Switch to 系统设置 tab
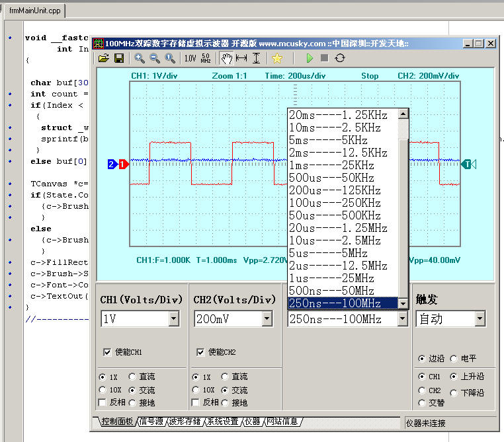Viewport: 504px width, 442px height. pyautogui.click(x=222, y=422)
